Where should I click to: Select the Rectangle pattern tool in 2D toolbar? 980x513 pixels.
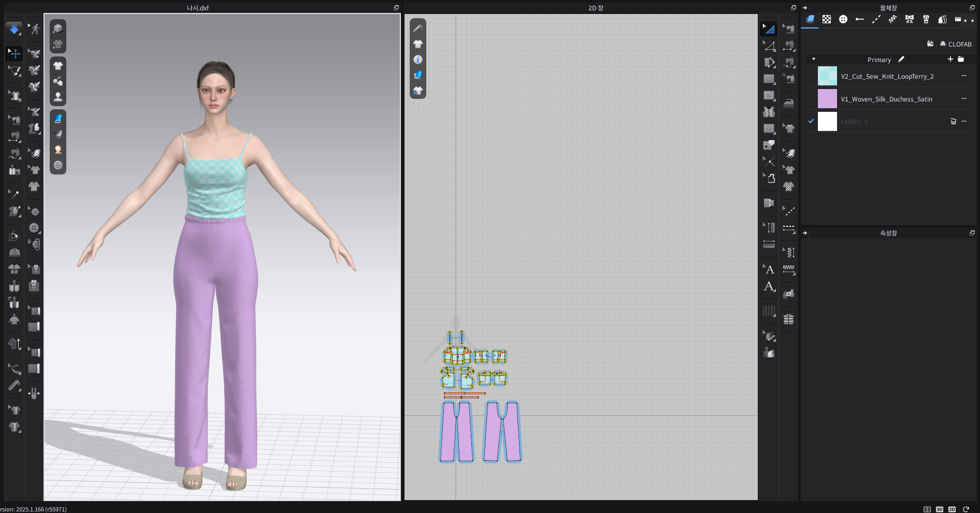769,79
